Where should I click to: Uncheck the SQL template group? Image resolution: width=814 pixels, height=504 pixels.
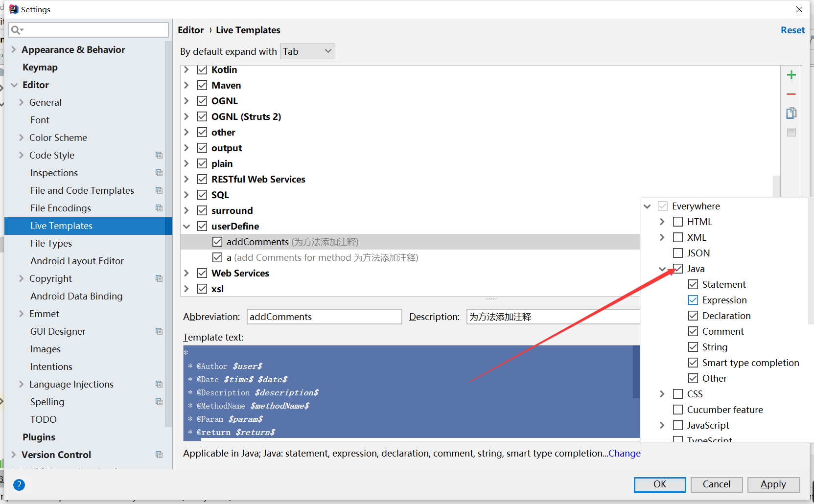click(202, 195)
